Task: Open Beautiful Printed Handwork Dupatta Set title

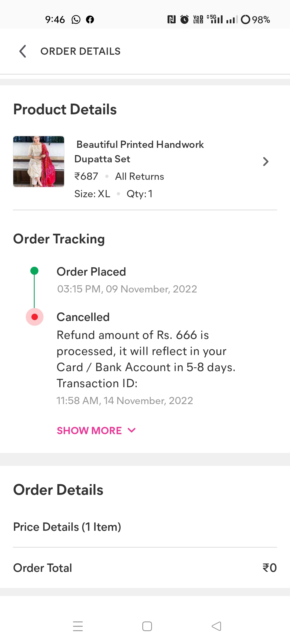Action: 139,152
